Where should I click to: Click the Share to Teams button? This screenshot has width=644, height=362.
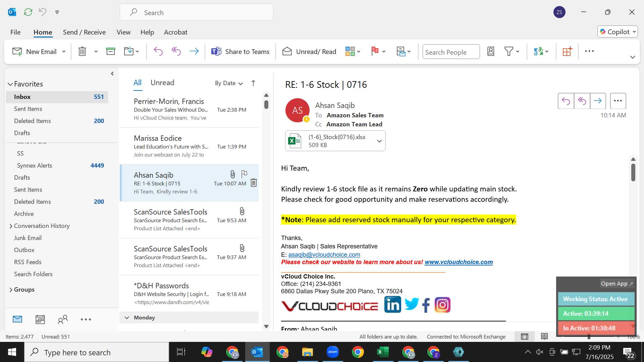[240, 52]
